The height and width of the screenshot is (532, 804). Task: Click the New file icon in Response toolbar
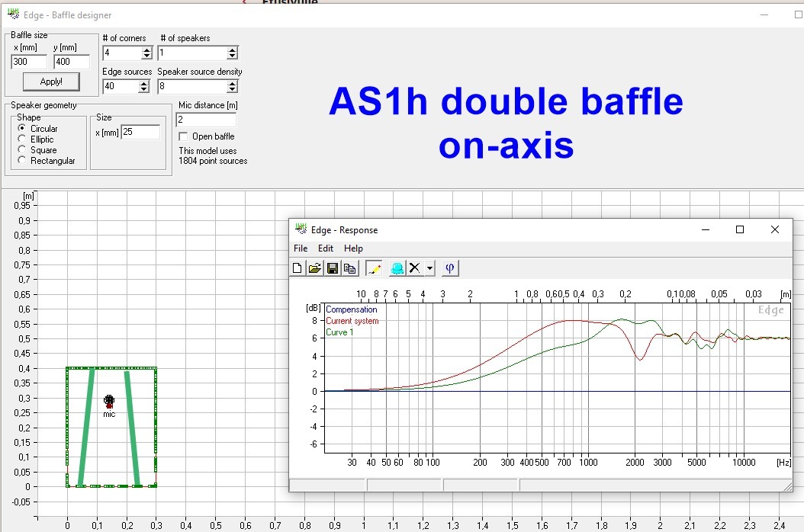[x=297, y=268]
